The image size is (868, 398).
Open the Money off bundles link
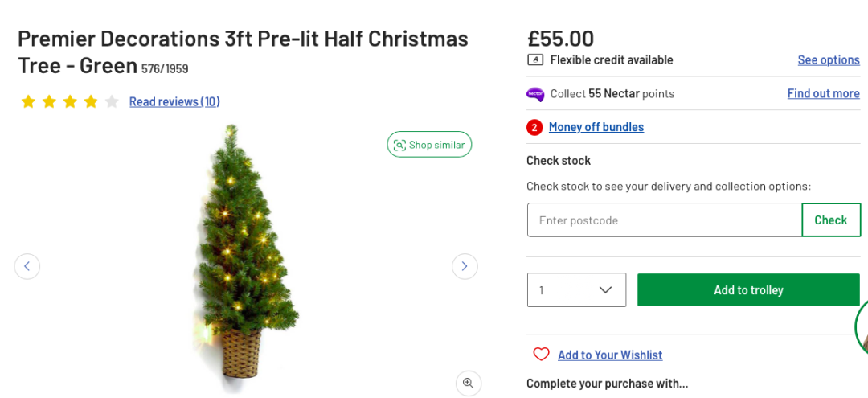pyautogui.click(x=596, y=127)
